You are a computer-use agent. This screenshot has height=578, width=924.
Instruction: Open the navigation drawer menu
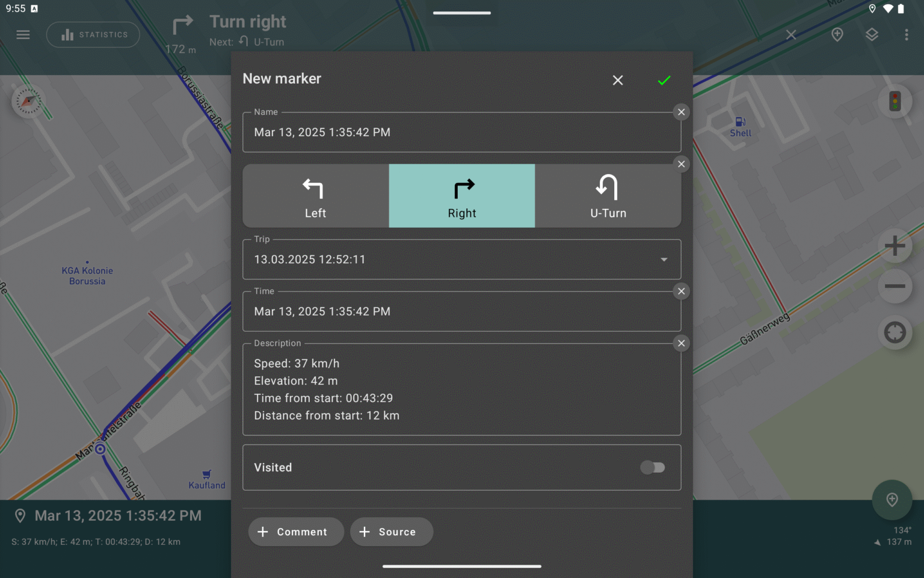coord(23,34)
